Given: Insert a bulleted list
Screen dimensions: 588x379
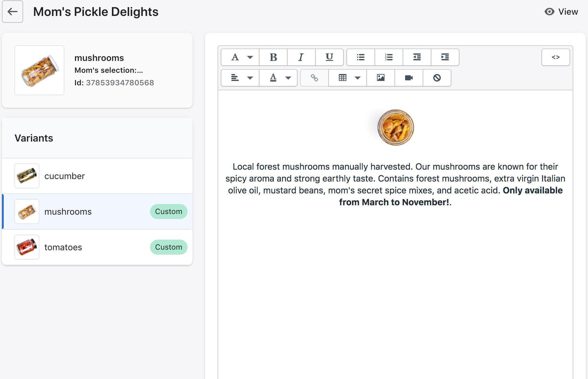Looking at the screenshot, I should (x=361, y=57).
